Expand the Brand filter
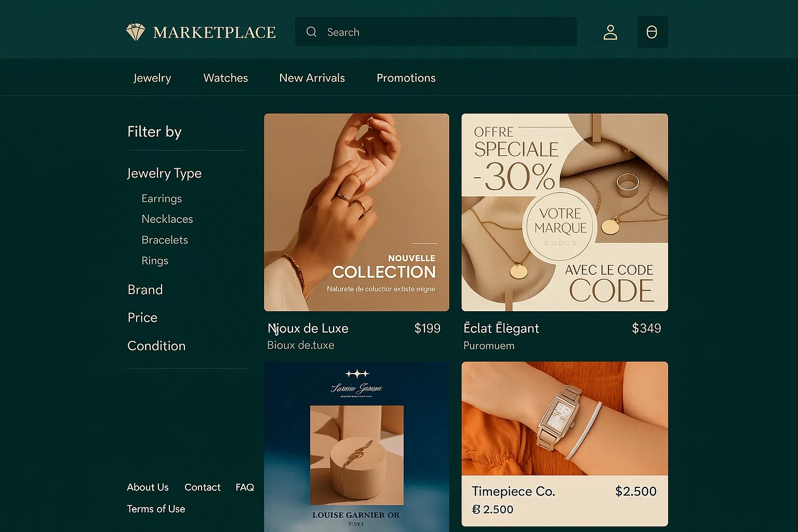 (x=145, y=289)
